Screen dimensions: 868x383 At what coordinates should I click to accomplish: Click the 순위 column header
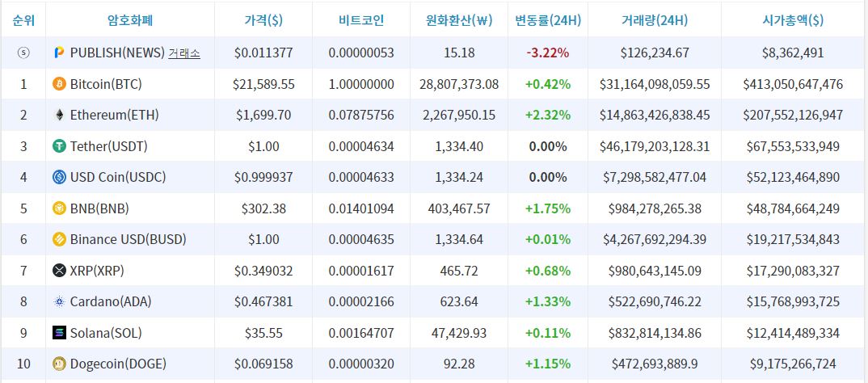pos(23,20)
